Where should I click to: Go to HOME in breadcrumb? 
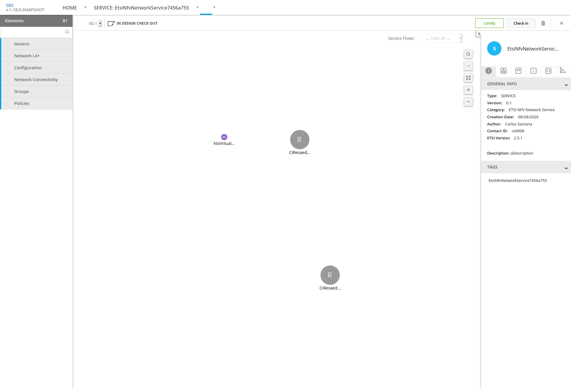tap(70, 8)
